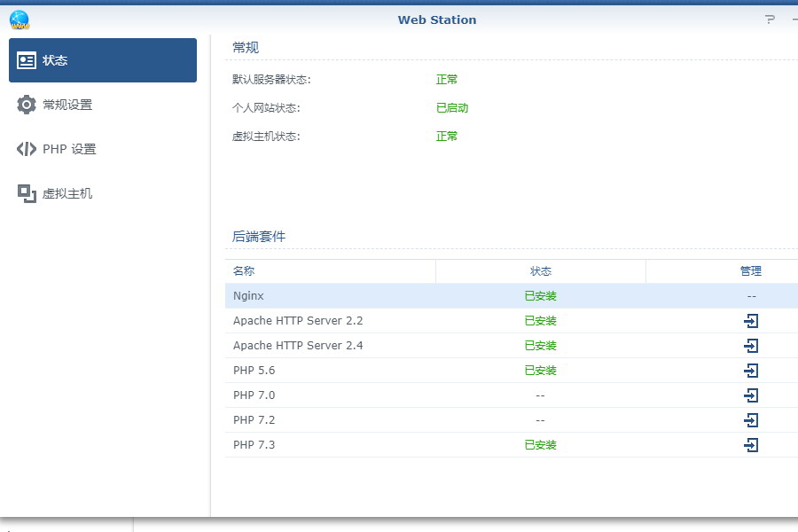Open management icon for PHP 7.2
Image resolution: width=798 pixels, height=532 pixels.
(751, 420)
